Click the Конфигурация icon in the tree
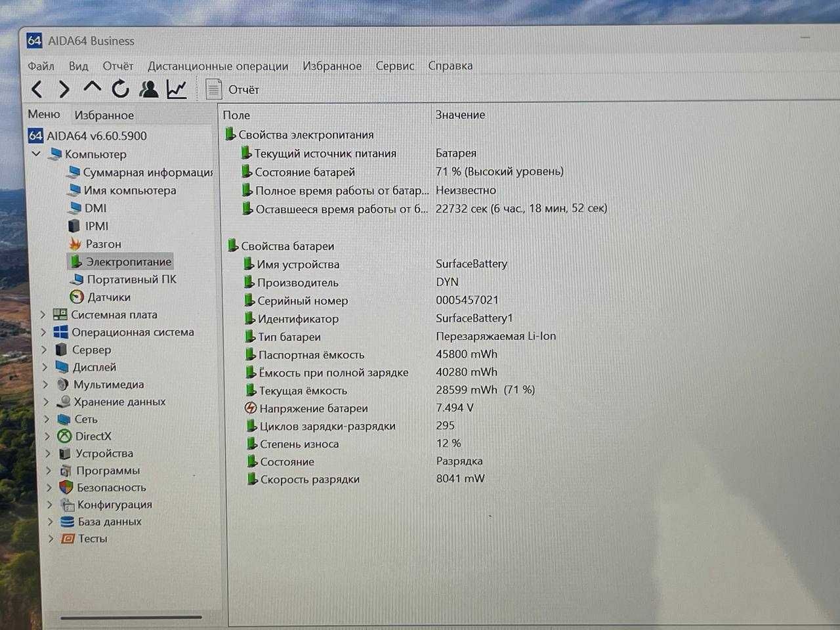 point(67,505)
